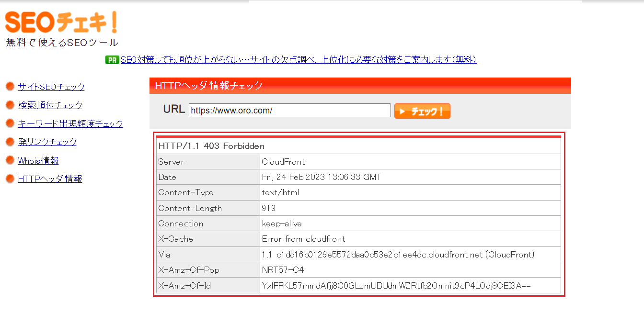This screenshot has height=324, width=644.
Task: Click the orange bullet beside HTTPヘッダ情報
Action: [x=10, y=179]
